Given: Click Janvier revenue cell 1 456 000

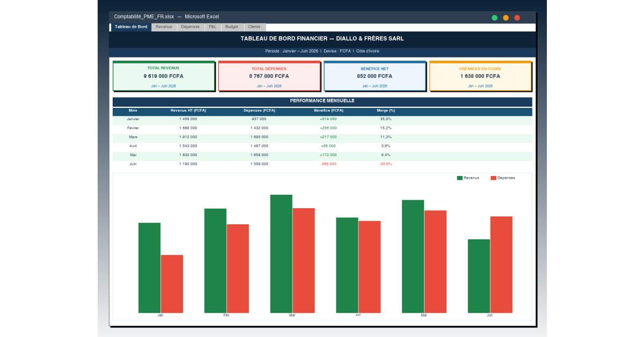Looking at the screenshot, I should (188, 119).
